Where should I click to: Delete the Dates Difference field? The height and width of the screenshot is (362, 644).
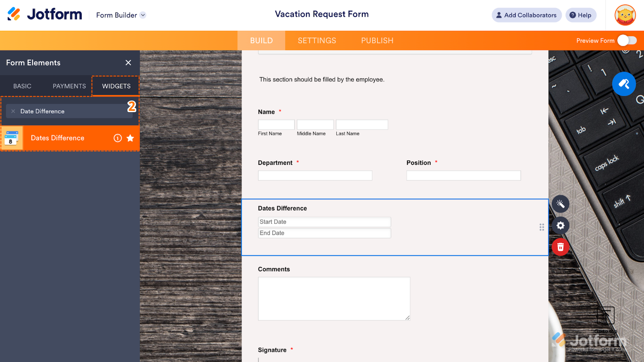tap(560, 247)
